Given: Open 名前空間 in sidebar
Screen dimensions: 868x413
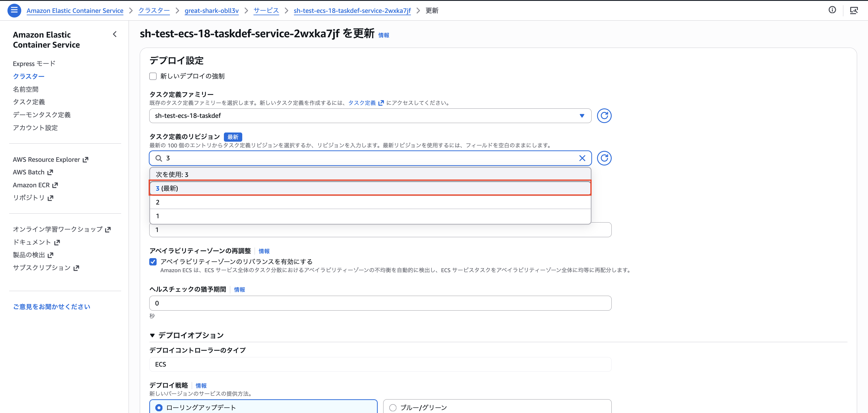Looking at the screenshot, I should coord(26,89).
